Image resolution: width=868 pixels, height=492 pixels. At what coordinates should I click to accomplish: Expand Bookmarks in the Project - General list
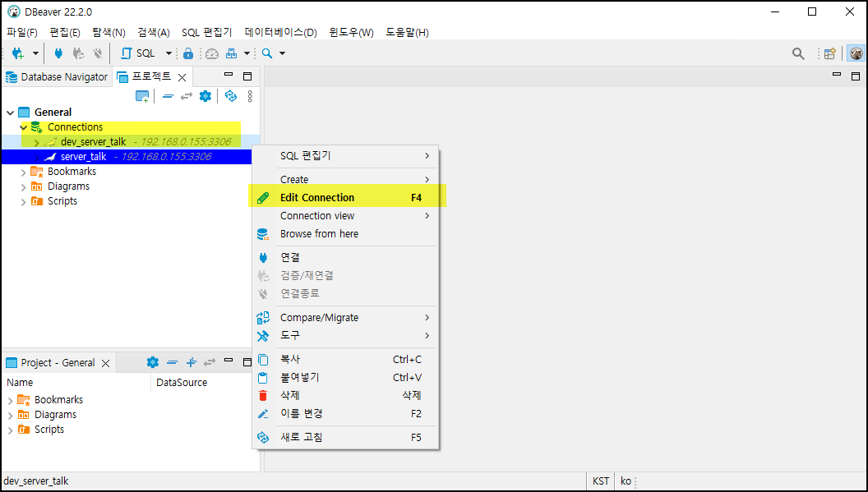point(10,400)
